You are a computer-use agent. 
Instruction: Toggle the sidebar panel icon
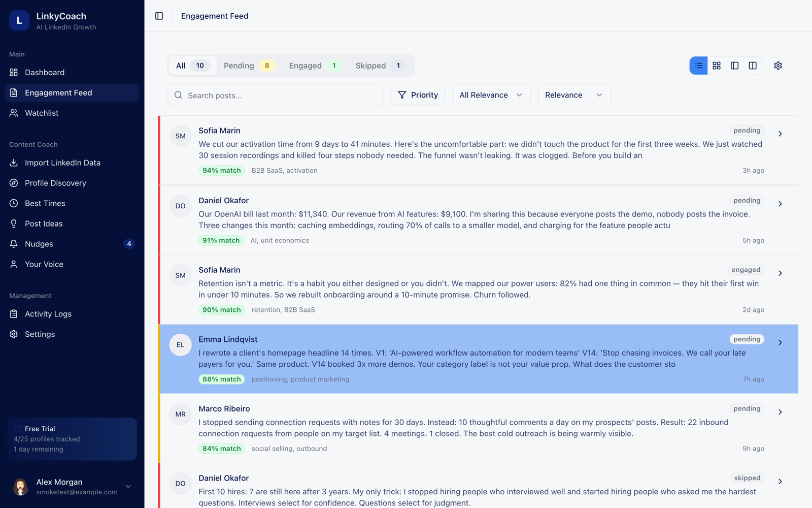(x=159, y=16)
